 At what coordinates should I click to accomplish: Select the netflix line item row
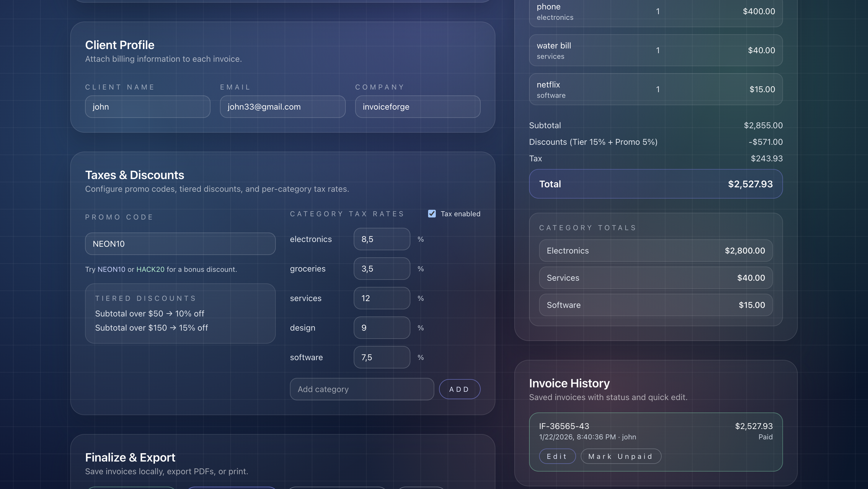tap(655, 89)
